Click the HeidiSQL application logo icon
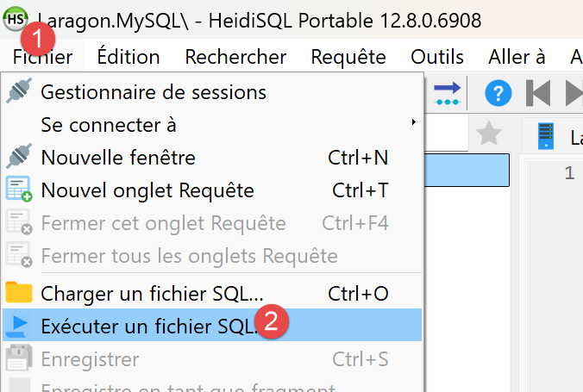Image resolution: width=583 pixels, height=392 pixels. [15, 19]
